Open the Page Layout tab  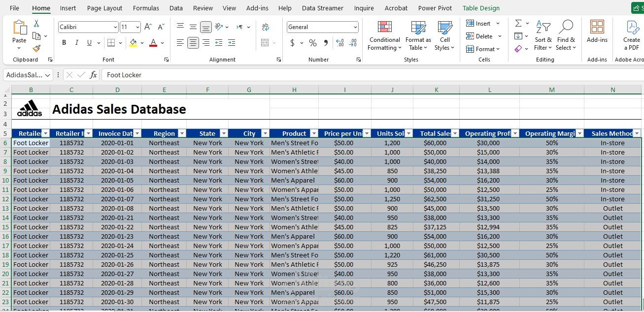click(104, 8)
